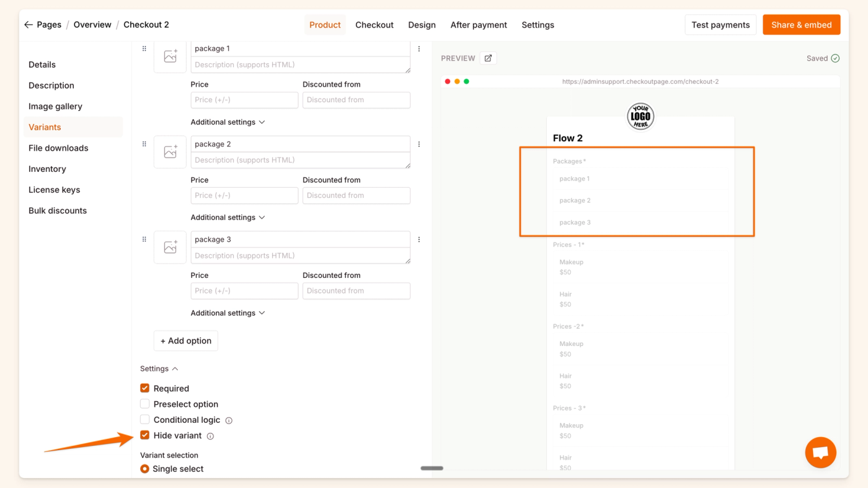Collapse the Settings section
The height and width of the screenshot is (488, 868).
tap(159, 369)
